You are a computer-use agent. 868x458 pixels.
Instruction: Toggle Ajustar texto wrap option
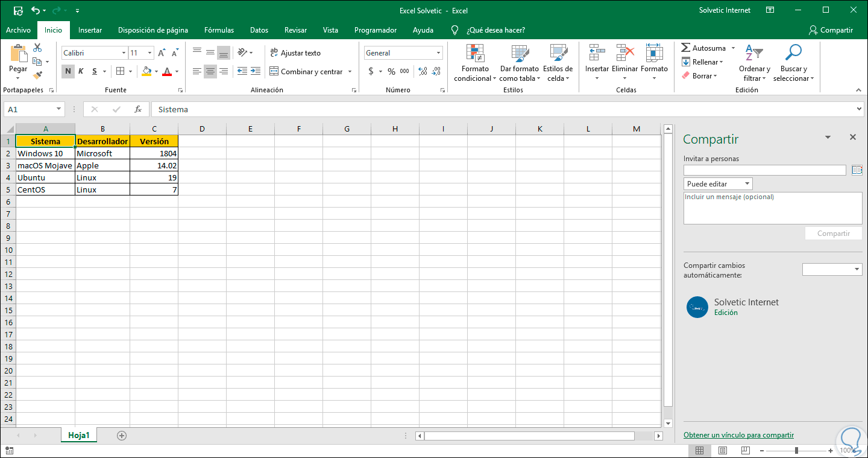click(x=295, y=53)
